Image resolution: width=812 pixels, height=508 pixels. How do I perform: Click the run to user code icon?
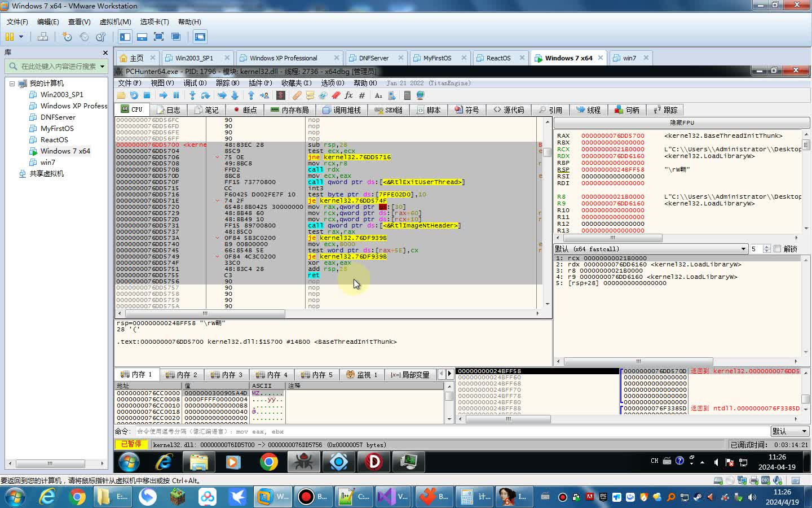pyautogui.click(x=264, y=95)
